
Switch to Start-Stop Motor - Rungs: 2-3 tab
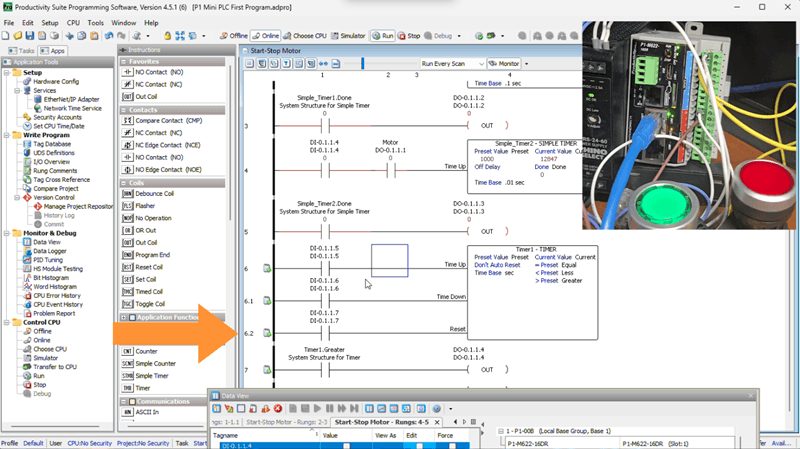(x=286, y=422)
